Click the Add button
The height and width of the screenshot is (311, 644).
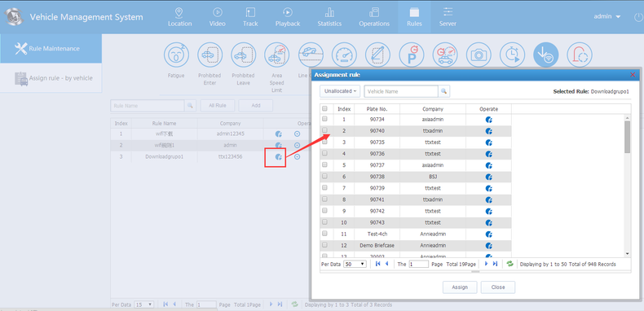[255, 106]
